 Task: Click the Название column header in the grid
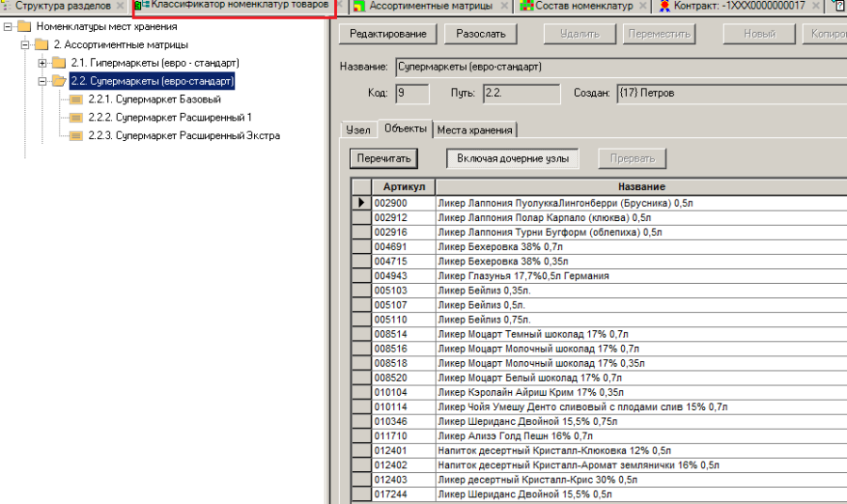[641, 187]
